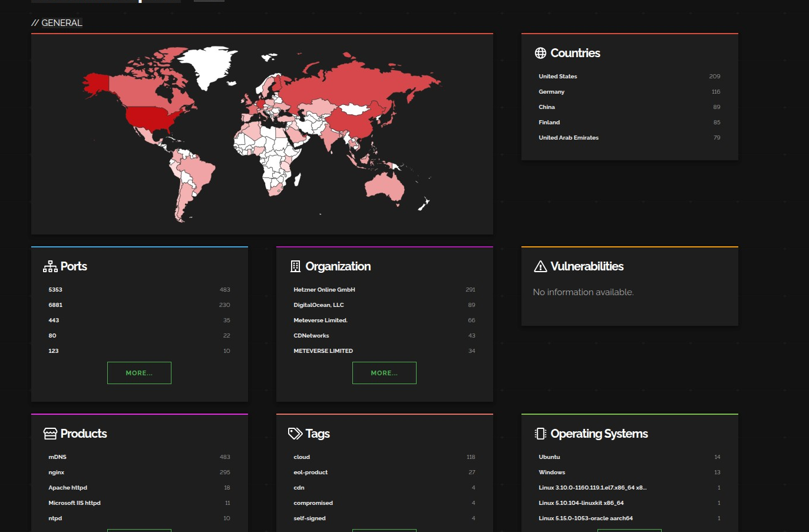Click the globe icon beside Countries
This screenshot has height=532, width=809.
pos(540,53)
